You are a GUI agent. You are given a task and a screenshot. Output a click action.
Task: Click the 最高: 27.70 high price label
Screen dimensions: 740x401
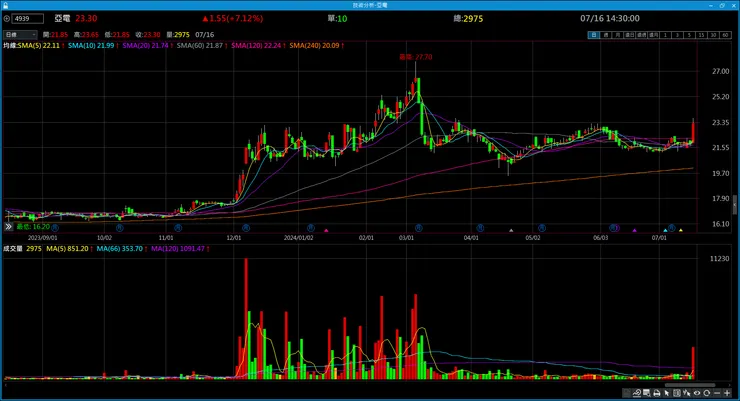(416, 57)
